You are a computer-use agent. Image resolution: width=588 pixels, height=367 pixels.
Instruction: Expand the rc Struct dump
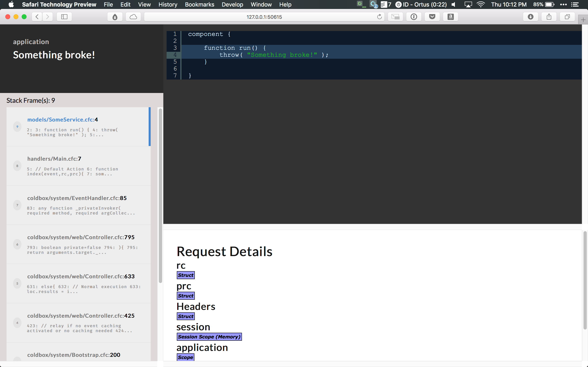[x=186, y=275]
